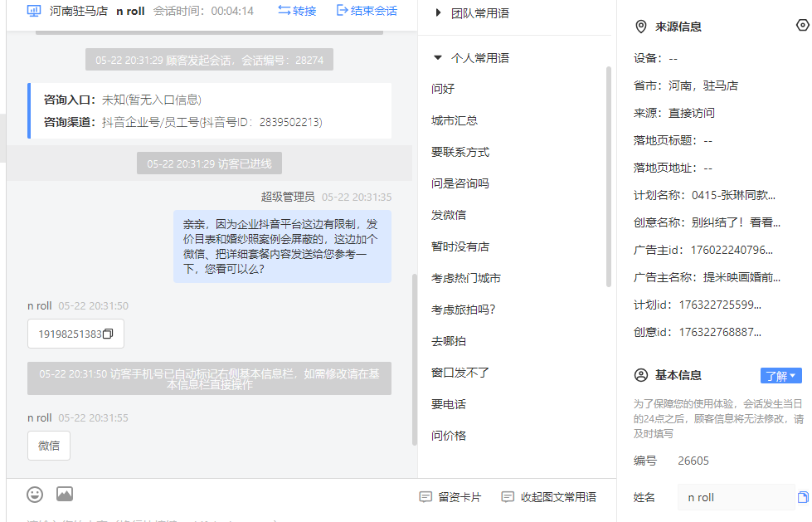Screen dimensions: 812x522
Task: Select the 要联系方式 quick phrase
Action: pyautogui.click(x=459, y=152)
